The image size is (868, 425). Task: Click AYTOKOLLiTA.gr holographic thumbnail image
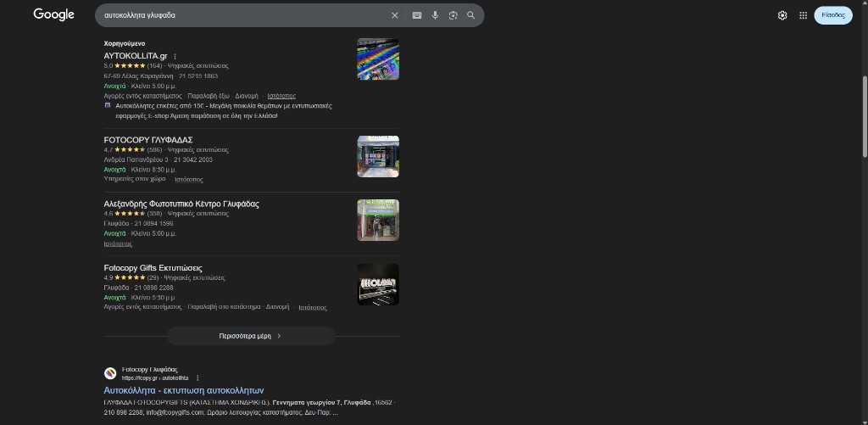click(378, 59)
